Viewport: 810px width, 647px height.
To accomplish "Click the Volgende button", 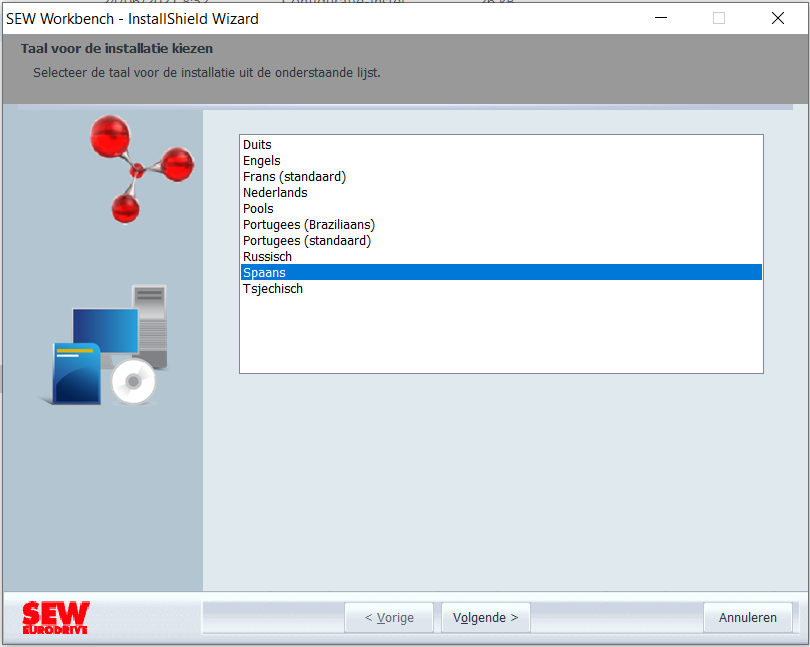I will click(486, 618).
